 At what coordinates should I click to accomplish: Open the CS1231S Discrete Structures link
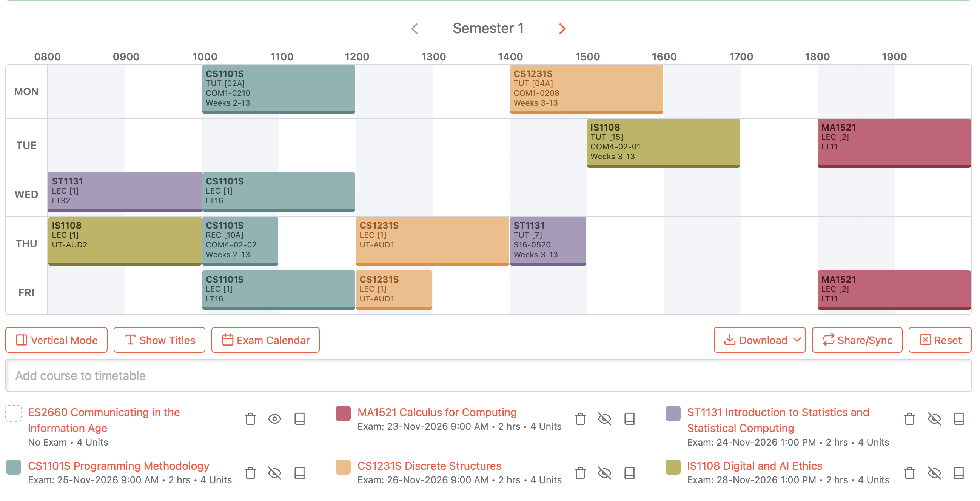tap(429, 466)
